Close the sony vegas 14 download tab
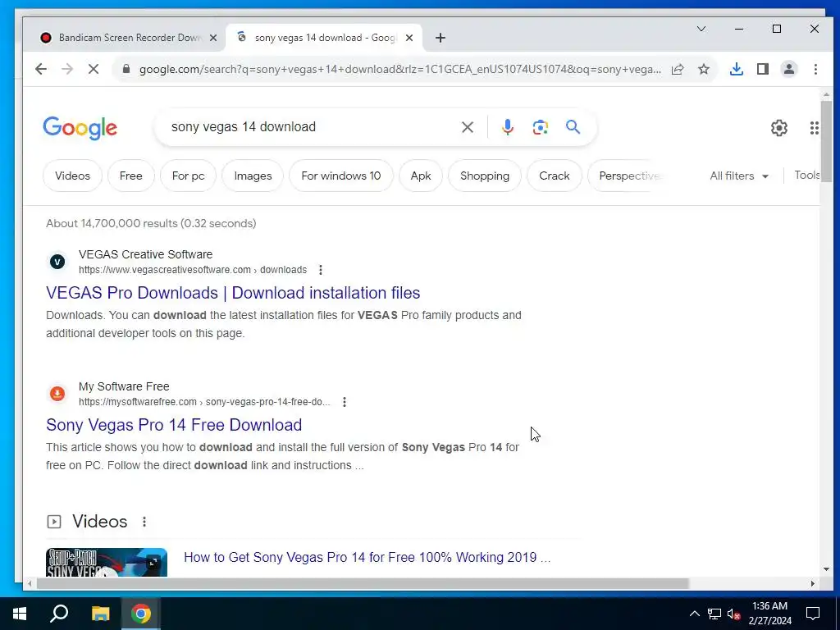Screen dimensions: 840x630 click(409, 38)
